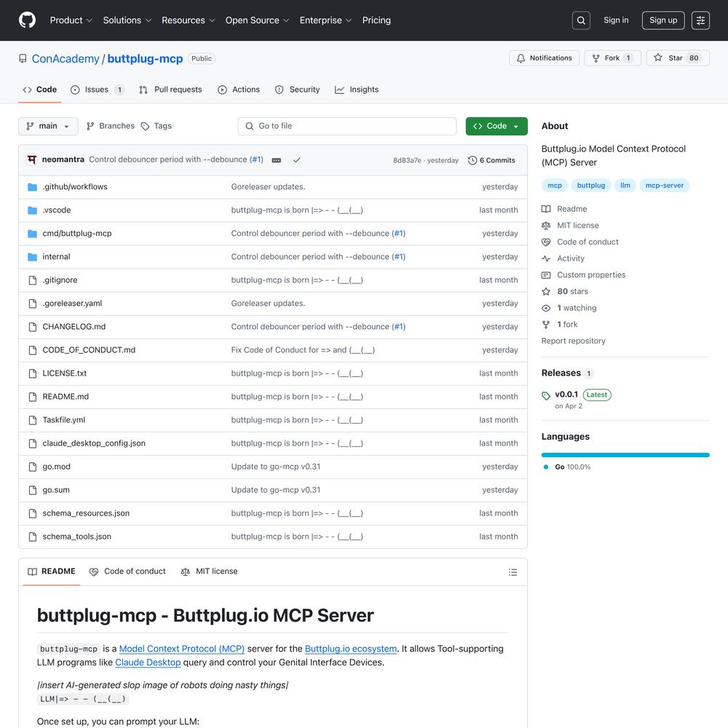The image size is (728, 728).
Task: Open the CHANGELOG.md file
Action: (x=74, y=327)
